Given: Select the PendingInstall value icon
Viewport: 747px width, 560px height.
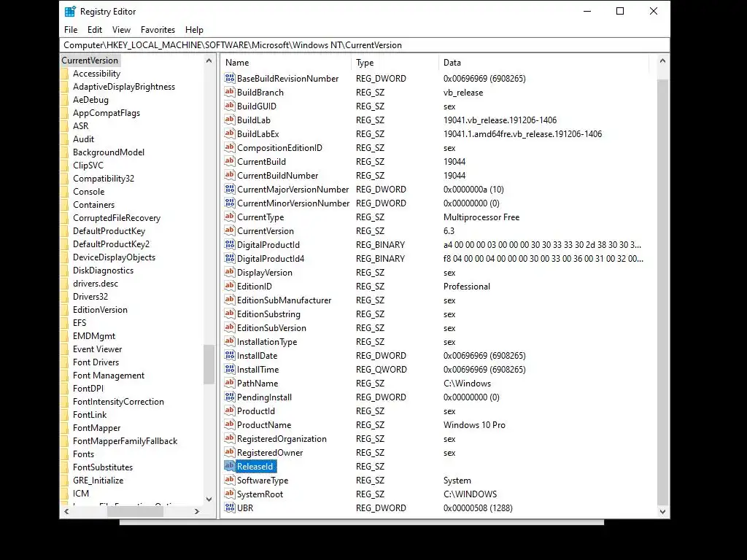Looking at the screenshot, I should 230,397.
